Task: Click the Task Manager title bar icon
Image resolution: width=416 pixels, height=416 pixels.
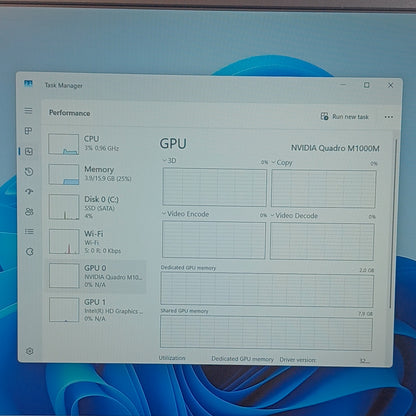Action: tap(28, 83)
